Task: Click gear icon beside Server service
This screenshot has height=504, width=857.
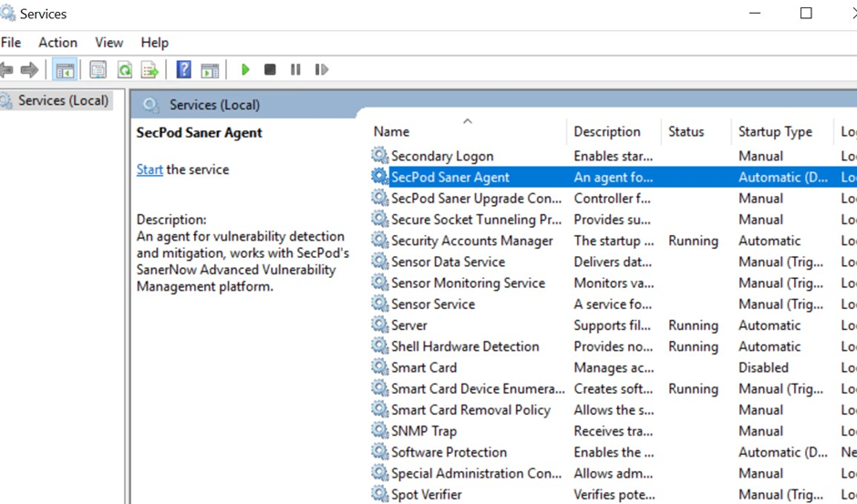Action: [380, 324]
